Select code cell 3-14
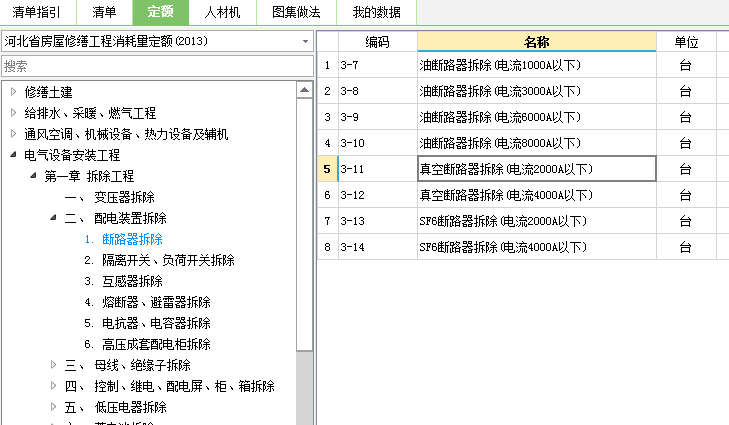The height and width of the screenshot is (425, 729). pos(378,247)
